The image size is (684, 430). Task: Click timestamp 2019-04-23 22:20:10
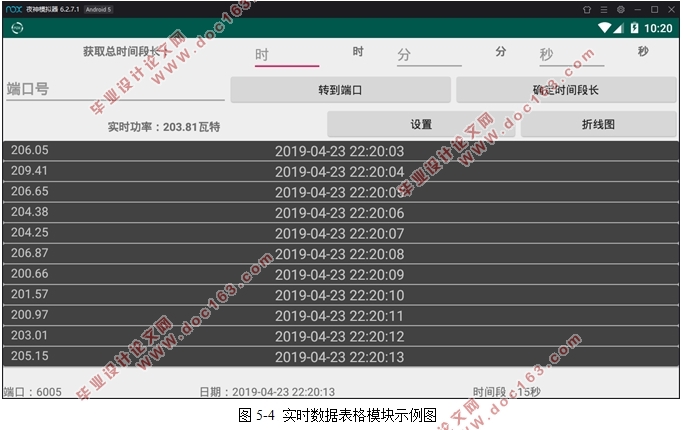(339, 296)
